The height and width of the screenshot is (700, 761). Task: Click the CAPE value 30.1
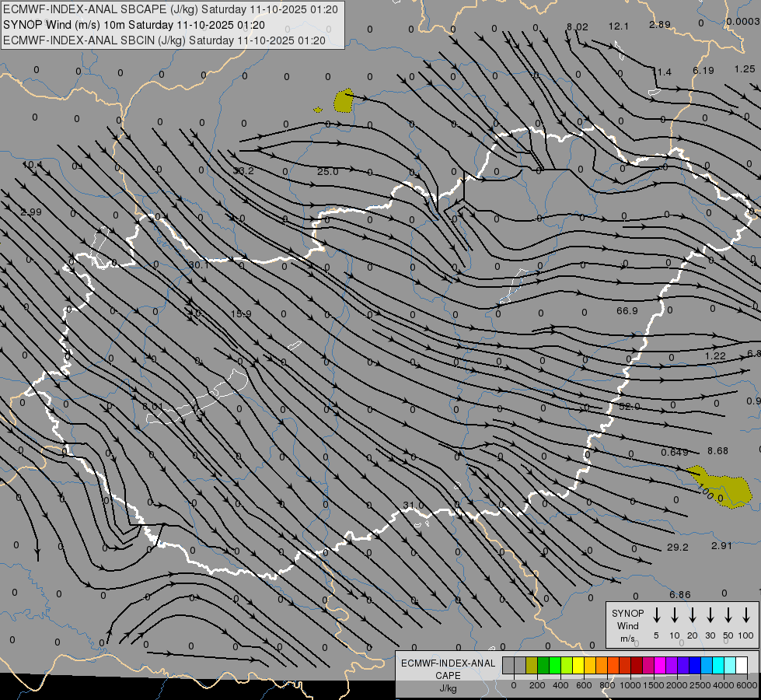[x=198, y=265]
